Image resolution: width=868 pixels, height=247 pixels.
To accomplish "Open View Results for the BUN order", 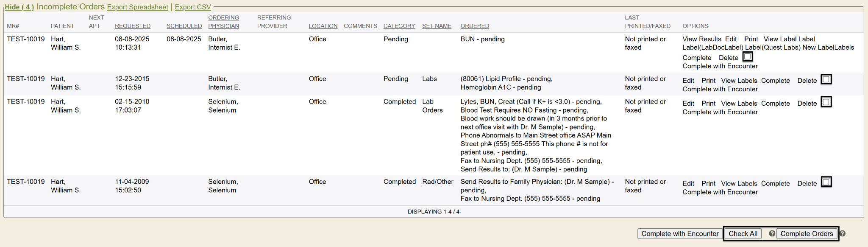I will [701, 39].
